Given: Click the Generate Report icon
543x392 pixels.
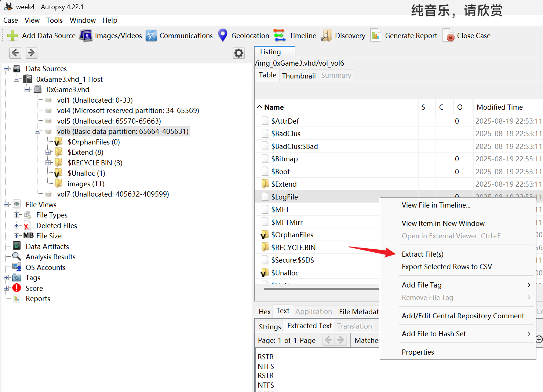Looking at the screenshot, I should 376,36.
